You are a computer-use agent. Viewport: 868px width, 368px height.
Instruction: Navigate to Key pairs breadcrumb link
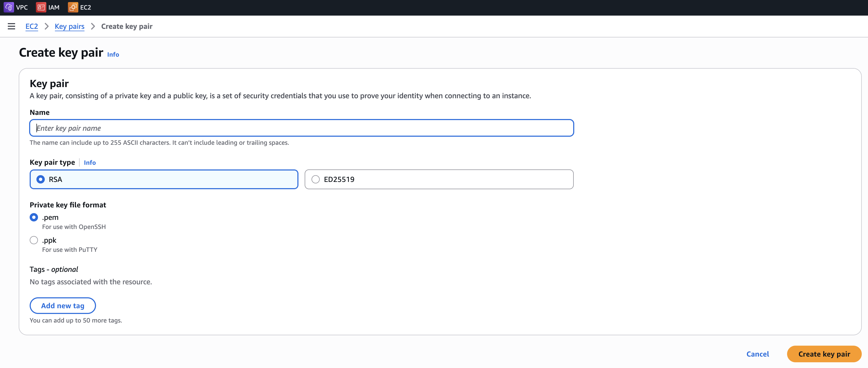click(x=69, y=26)
